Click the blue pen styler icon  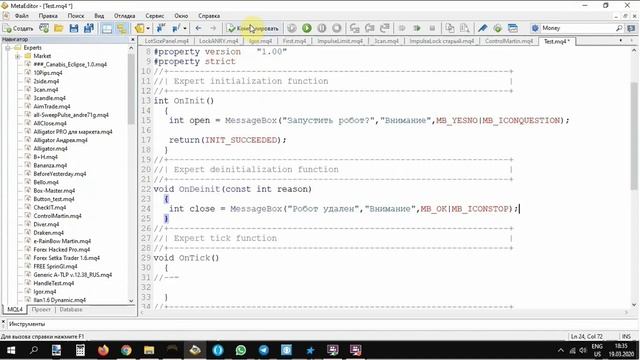(482, 28)
